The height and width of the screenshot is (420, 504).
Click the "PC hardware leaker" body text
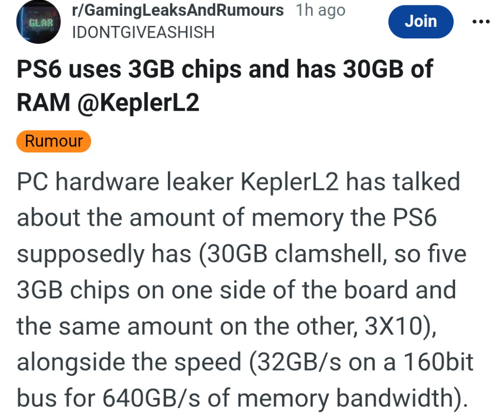coord(126,183)
